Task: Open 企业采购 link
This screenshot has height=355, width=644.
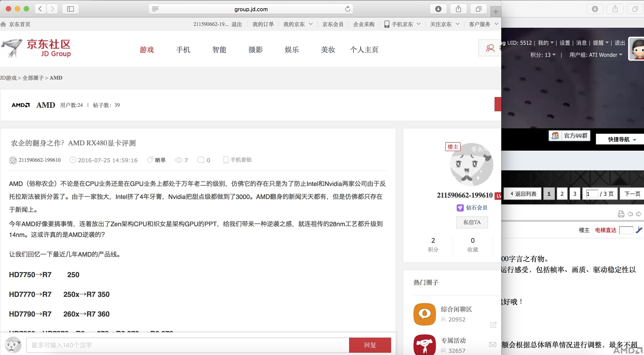Action: click(x=364, y=24)
